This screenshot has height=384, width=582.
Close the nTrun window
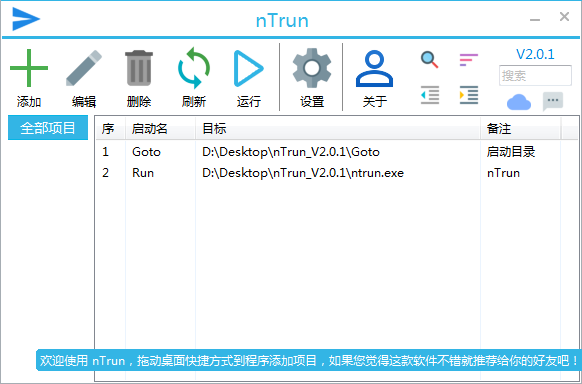[x=564, y=16]
